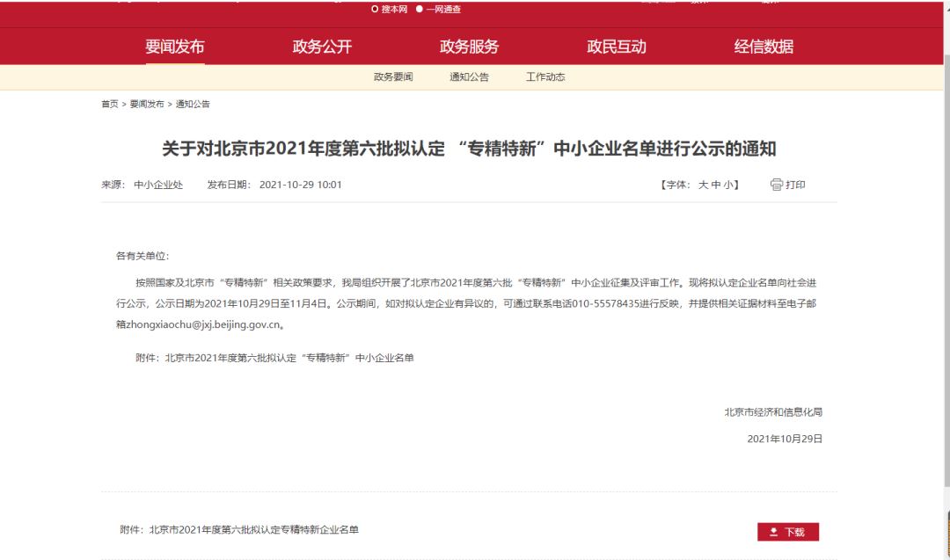Set font size to 小 (small)

727,185
